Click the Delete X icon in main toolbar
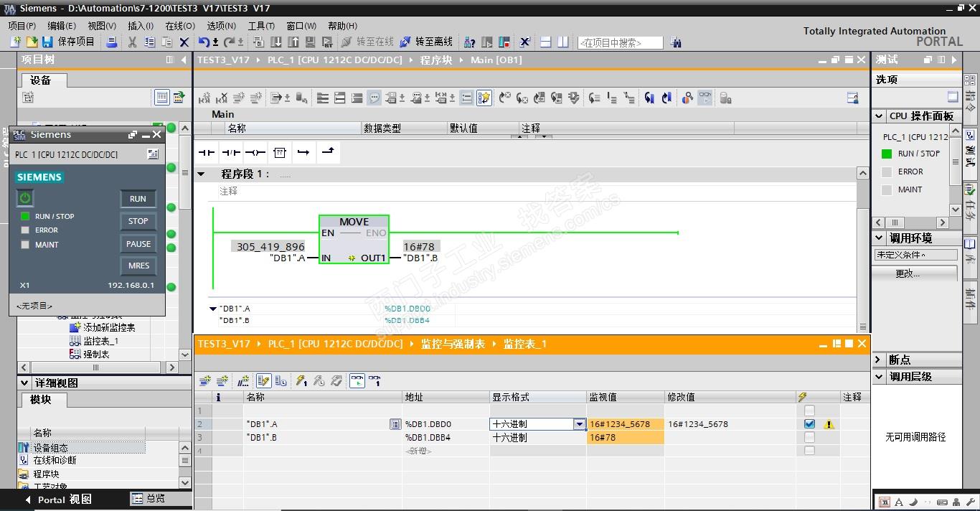 184,42
